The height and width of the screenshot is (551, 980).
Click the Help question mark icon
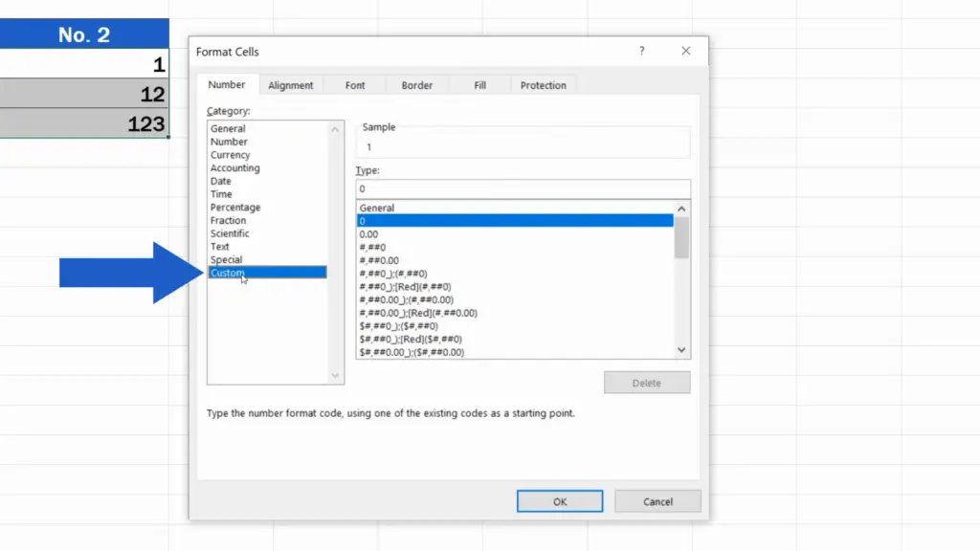(641, 52)
